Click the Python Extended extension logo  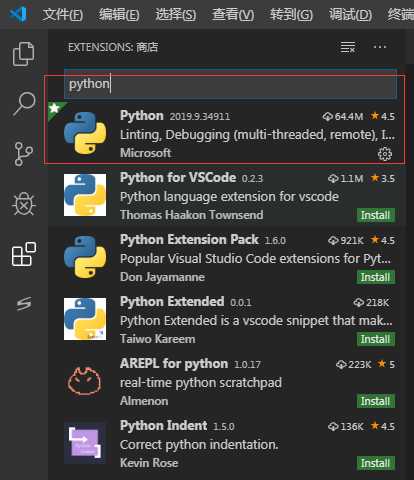click(x=85, y=319)
